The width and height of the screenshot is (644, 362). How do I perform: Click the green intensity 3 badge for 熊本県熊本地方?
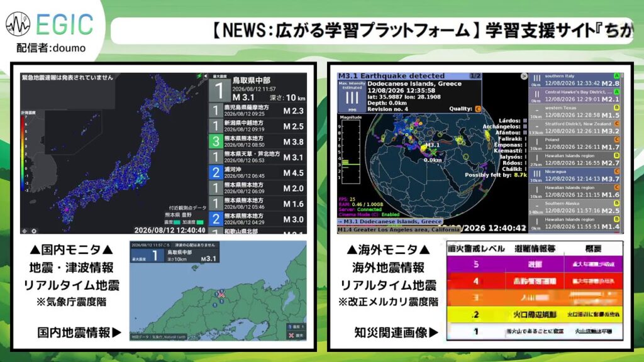coord(216,141)
